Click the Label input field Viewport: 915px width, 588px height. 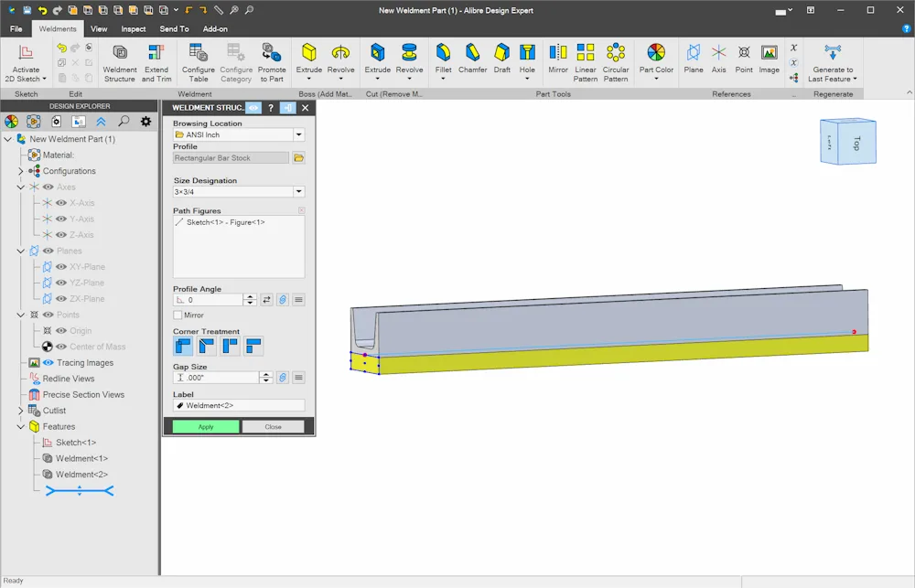coord(239,405)
